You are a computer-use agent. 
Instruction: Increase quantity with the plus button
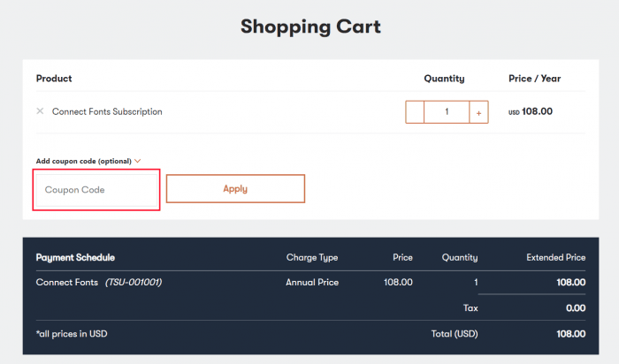[x=479, y=112]
